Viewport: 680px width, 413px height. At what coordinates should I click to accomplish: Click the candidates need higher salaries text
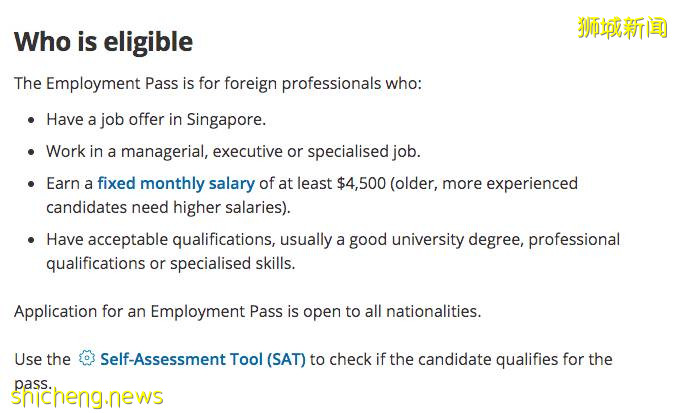coord(167,207)
